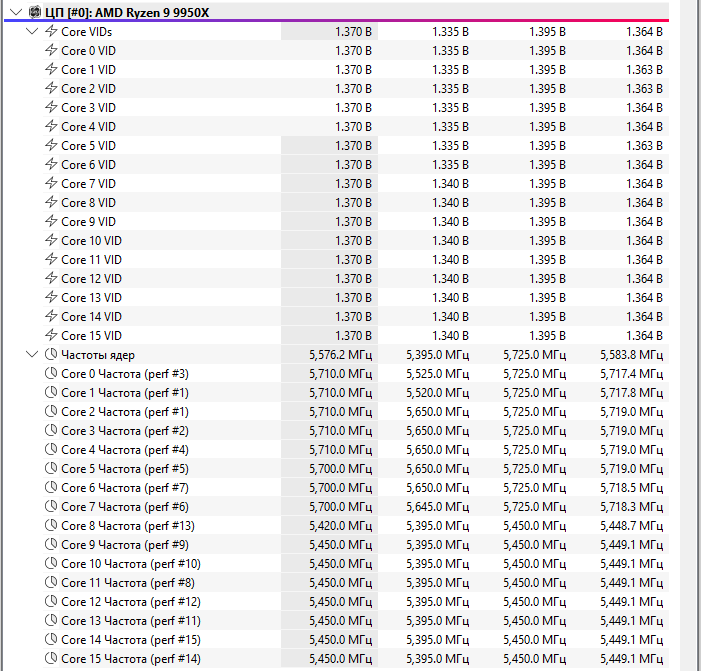Click the clock icon for Core 1 Частота

pyautogui.click(x=51, y=392)
